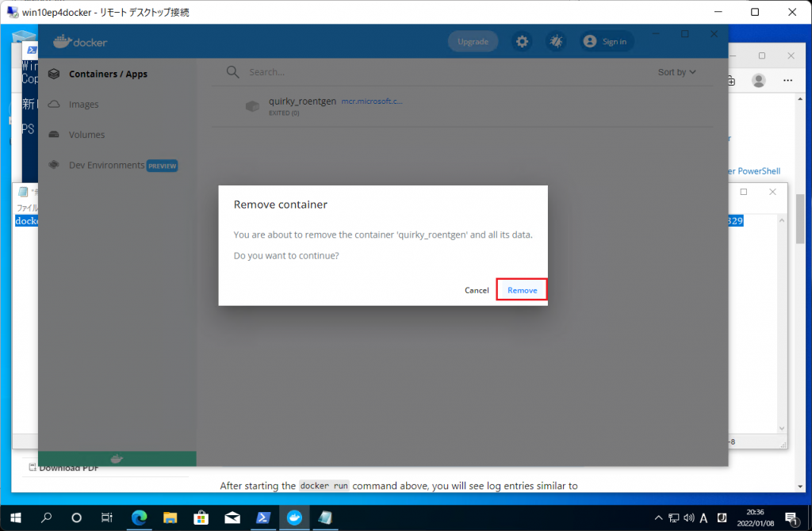Click Sign in on Docker header
This screenshot has height=531, width=812.
605,41
